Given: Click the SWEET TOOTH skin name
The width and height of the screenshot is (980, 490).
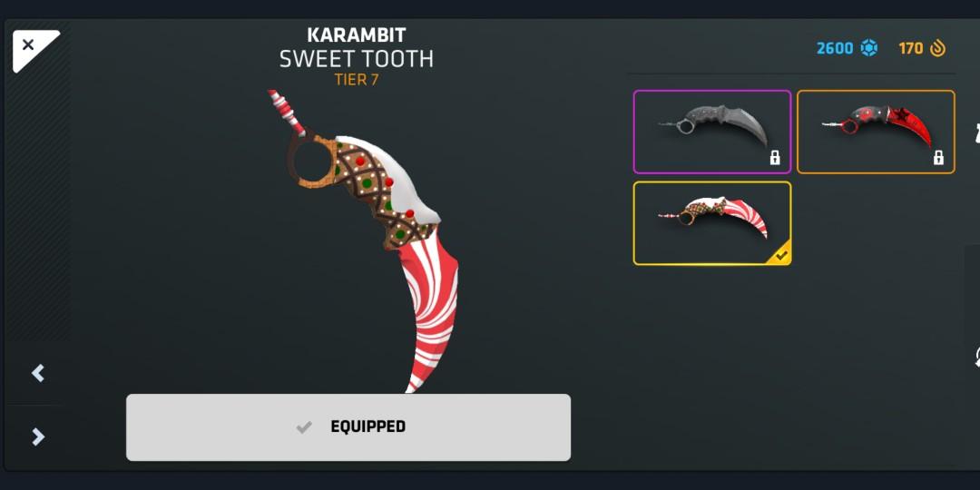Looking at the screenshot, I should click(357, 59).
